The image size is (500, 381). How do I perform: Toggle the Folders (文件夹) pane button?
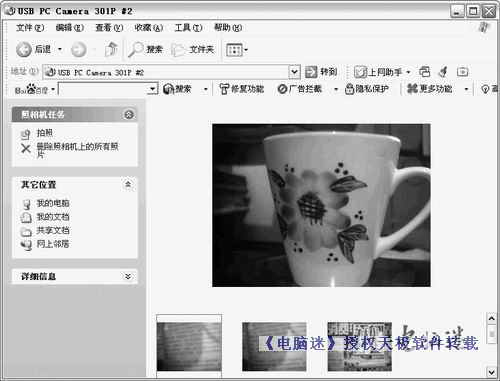(x=193, y=50)
